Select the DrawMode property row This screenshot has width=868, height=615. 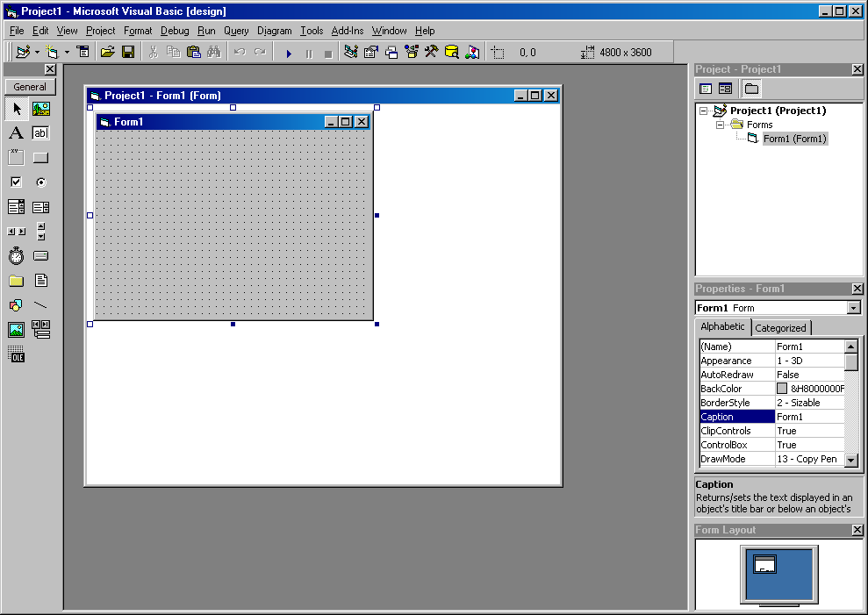[771, 459]
